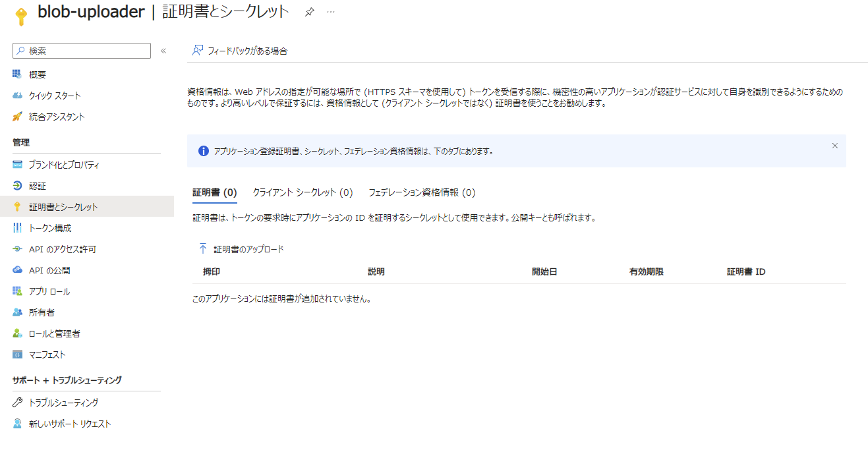Open フィードバックがある場合 link

pyautogui.click(x=248, y=51)
